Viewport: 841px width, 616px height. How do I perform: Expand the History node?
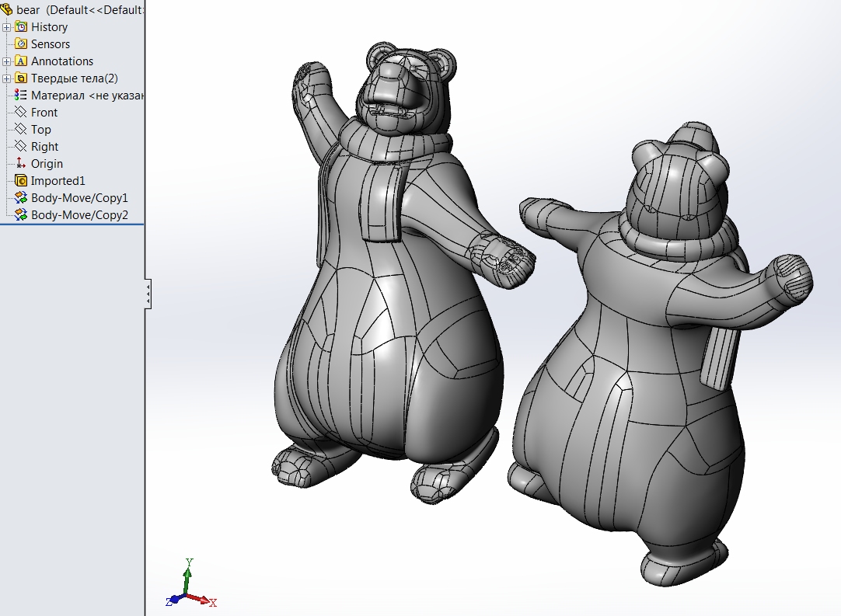point(6,26)
